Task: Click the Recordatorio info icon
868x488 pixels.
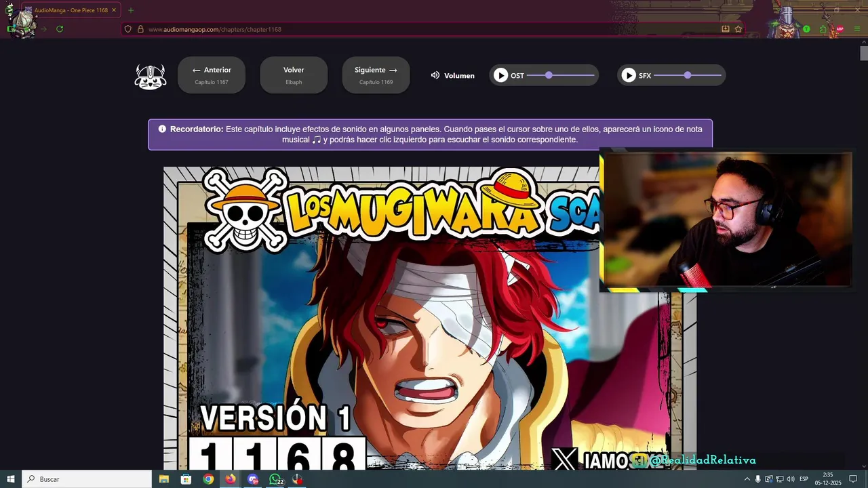Action: tap(162, 129)
